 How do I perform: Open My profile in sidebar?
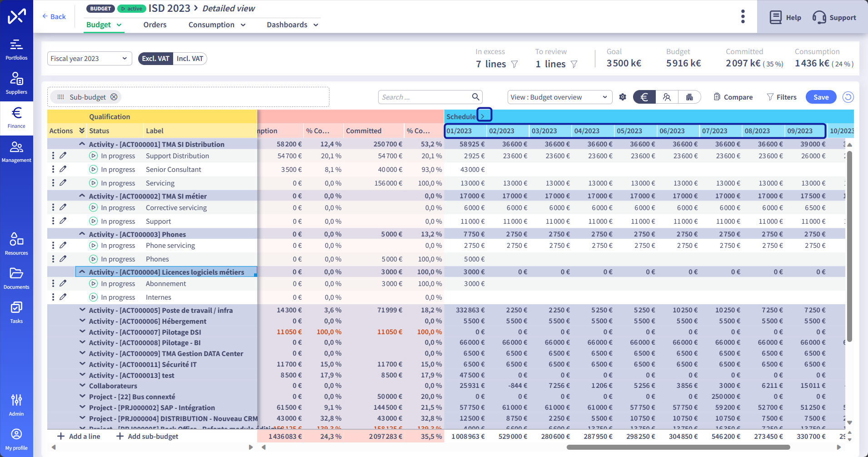click(16, 439)
